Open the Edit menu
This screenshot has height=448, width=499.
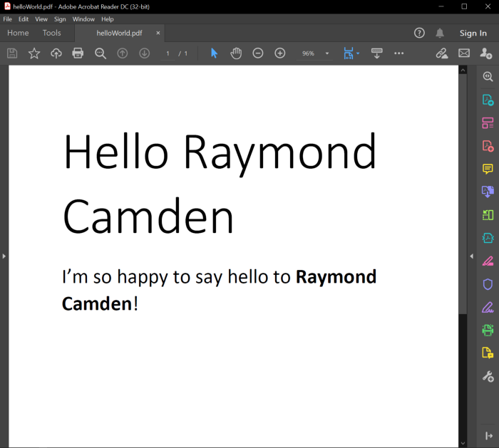pyautogui.click(x=24, y=19)
